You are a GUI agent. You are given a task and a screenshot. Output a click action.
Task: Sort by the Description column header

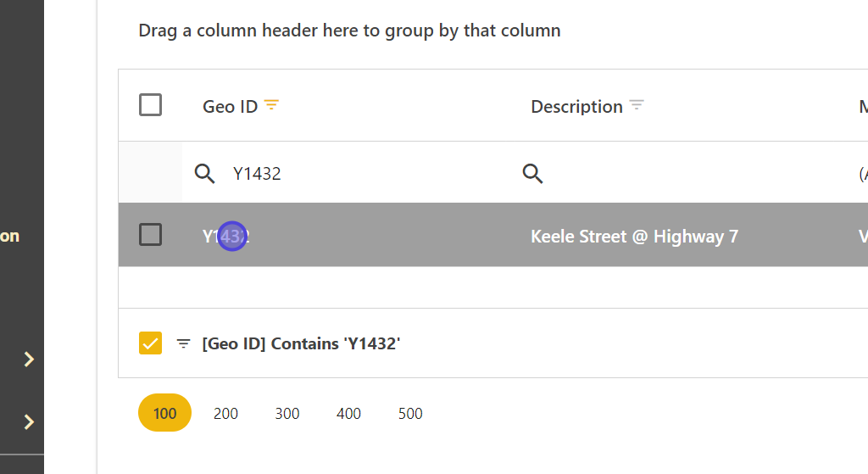576,107
